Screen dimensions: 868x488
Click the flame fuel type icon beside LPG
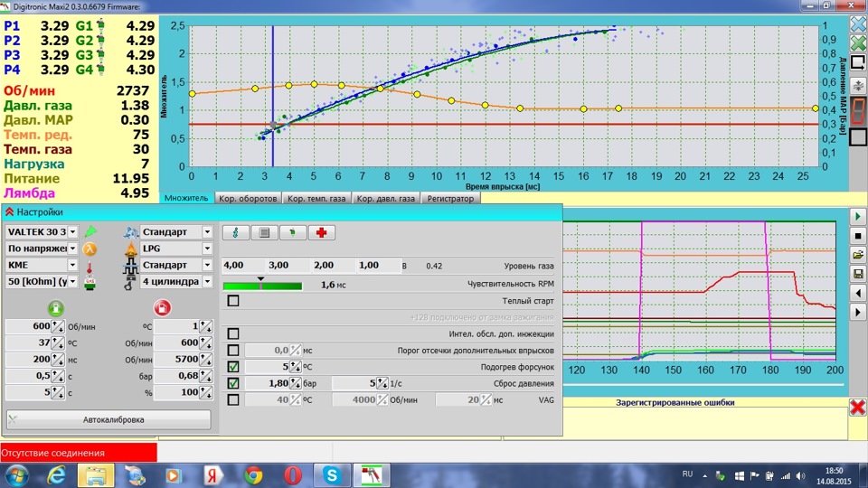click(130, 249)
